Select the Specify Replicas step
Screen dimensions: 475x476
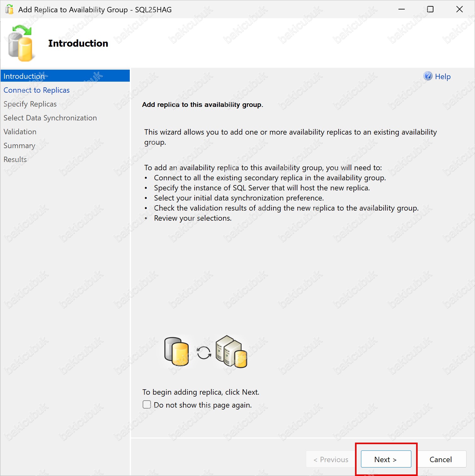click(30, 104)
